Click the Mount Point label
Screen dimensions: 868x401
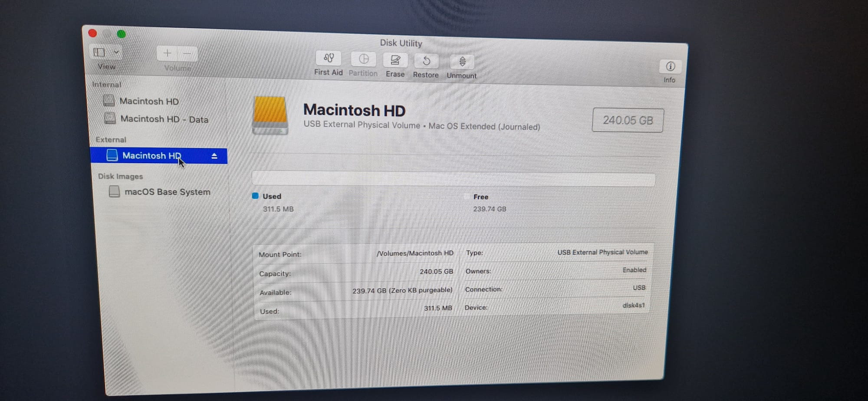pos(280,254)
